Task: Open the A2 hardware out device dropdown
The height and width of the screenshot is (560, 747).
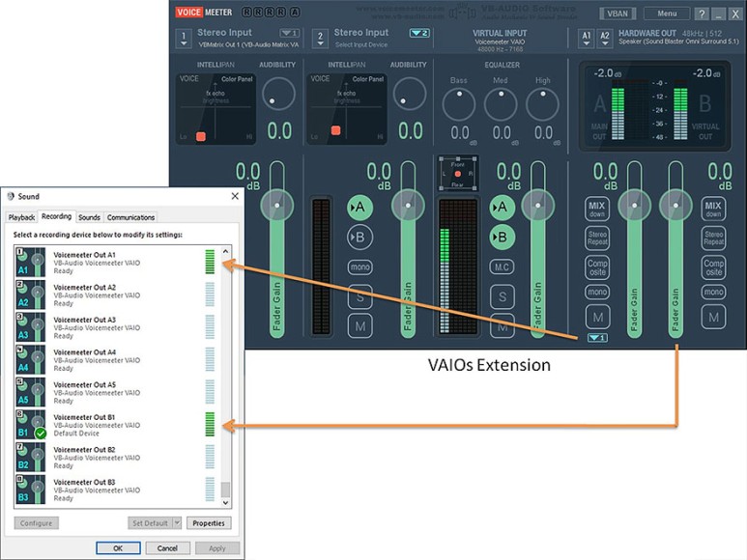Action: click(605, 39)
